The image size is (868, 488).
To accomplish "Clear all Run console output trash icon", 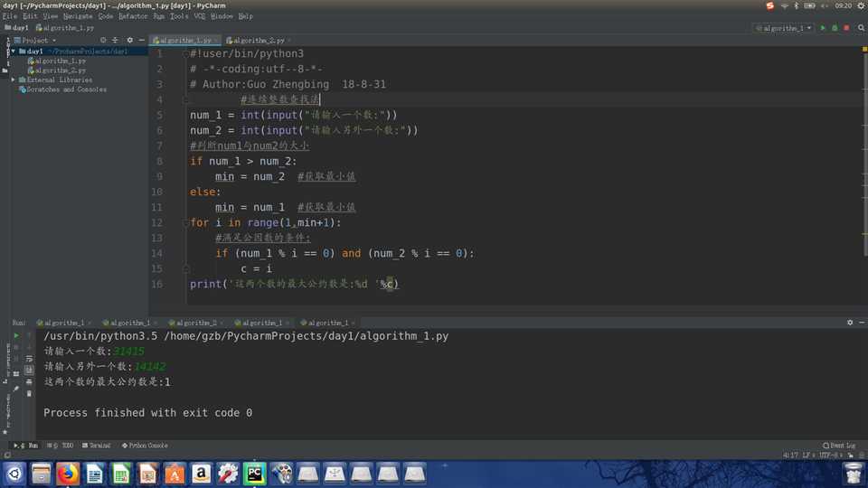I will click(x=29, y=393).
